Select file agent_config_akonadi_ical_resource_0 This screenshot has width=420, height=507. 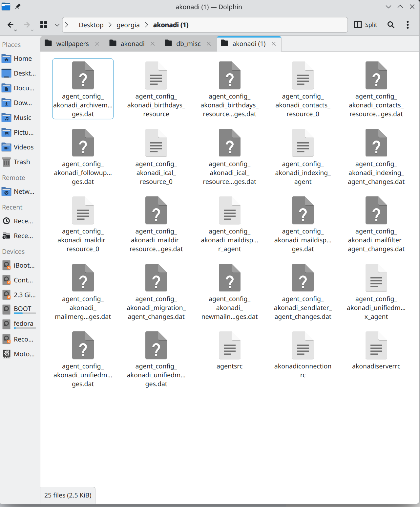coord(156,157)
